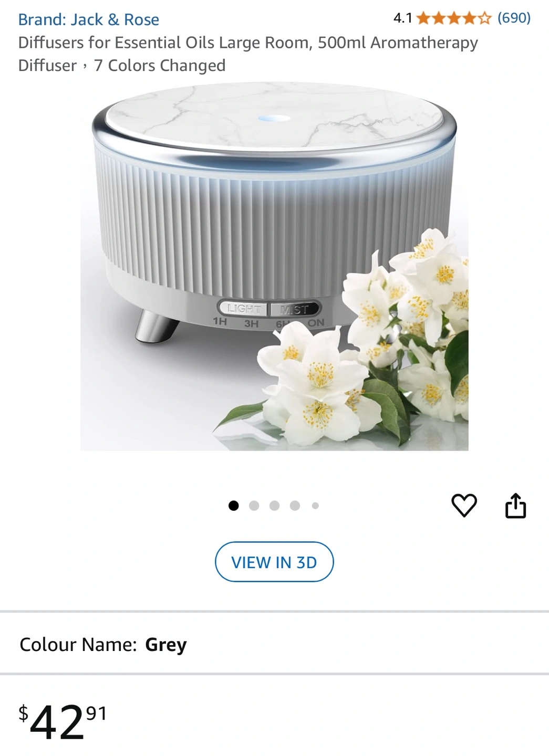Select the second image carousel dot
This screenshot has width=549, height=756.
pyautogui.click(x=254, y=506)
